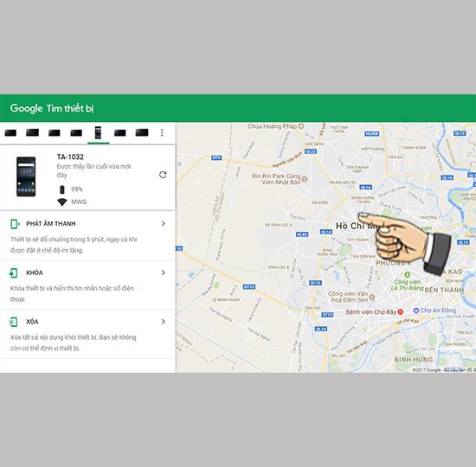
Task: Open the three-dot more options menu
Action: [x=162, y=132]
